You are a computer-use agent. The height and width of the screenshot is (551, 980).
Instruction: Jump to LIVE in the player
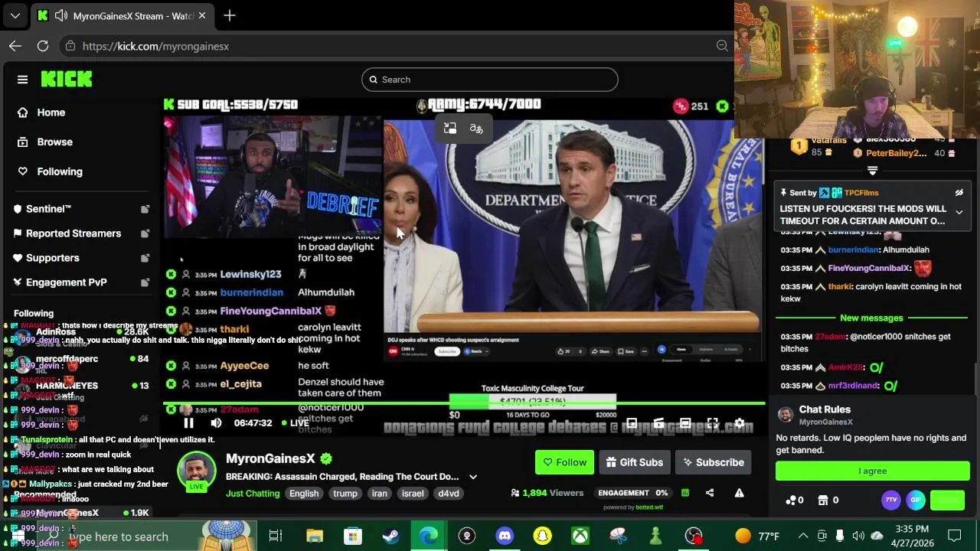[x=295, y=422]
